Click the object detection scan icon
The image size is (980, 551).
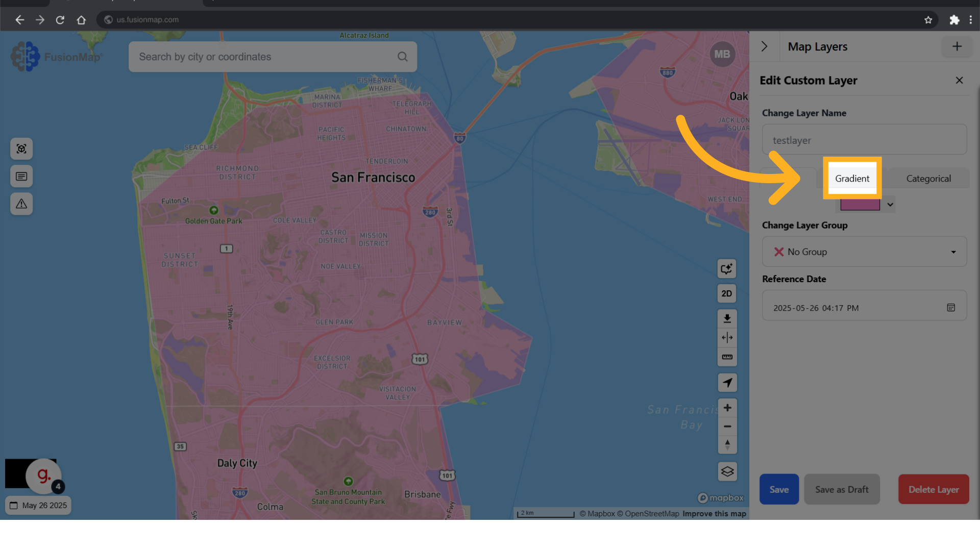pyautogui.click(x=21, y=149)
